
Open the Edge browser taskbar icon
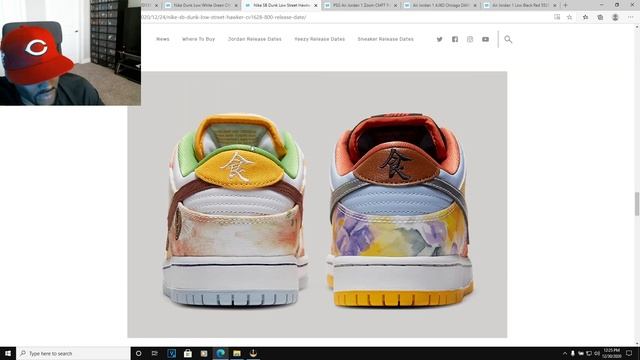[x=220, y=353]
